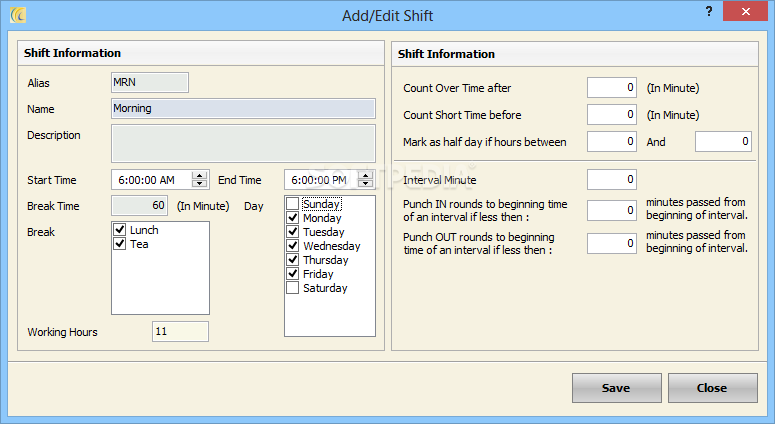The image size is (775, 424).
Task: Click the Punch OUT rounding minutes field
Action: 612,244
